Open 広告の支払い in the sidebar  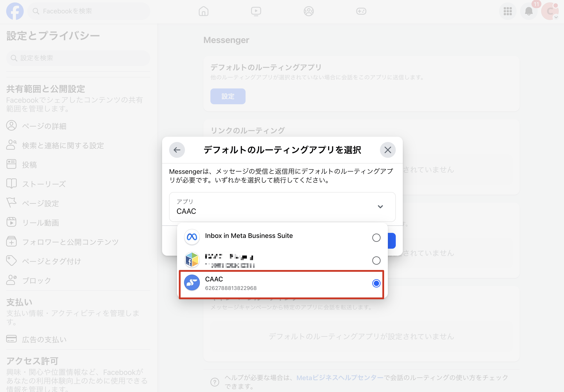[78, 340]
